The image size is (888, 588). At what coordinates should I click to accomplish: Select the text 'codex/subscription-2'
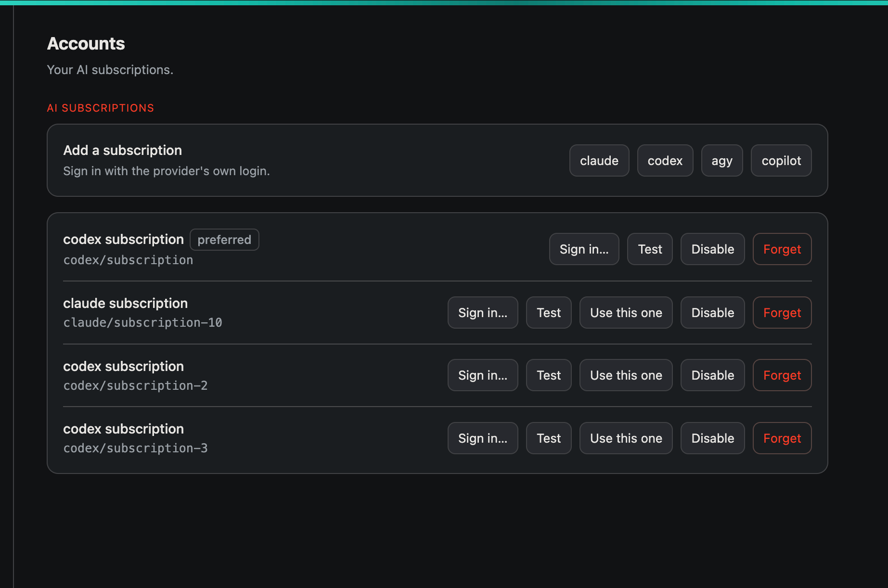coord(135,386)
